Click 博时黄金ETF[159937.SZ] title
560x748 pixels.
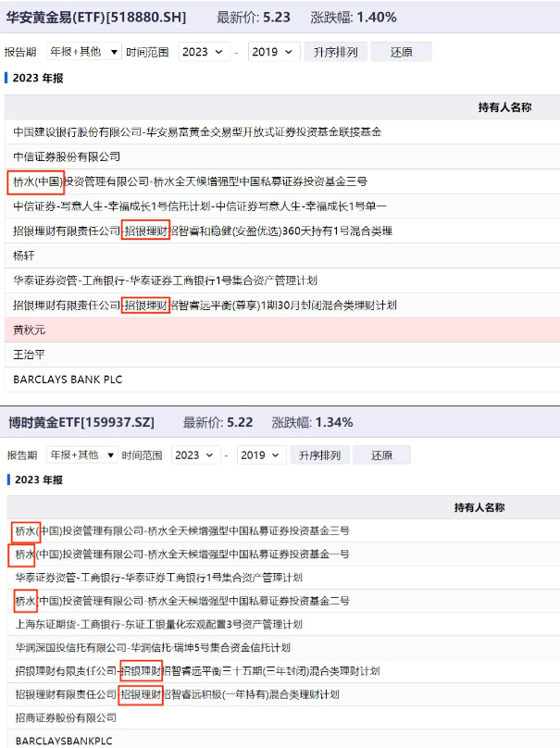coord(81,422)
